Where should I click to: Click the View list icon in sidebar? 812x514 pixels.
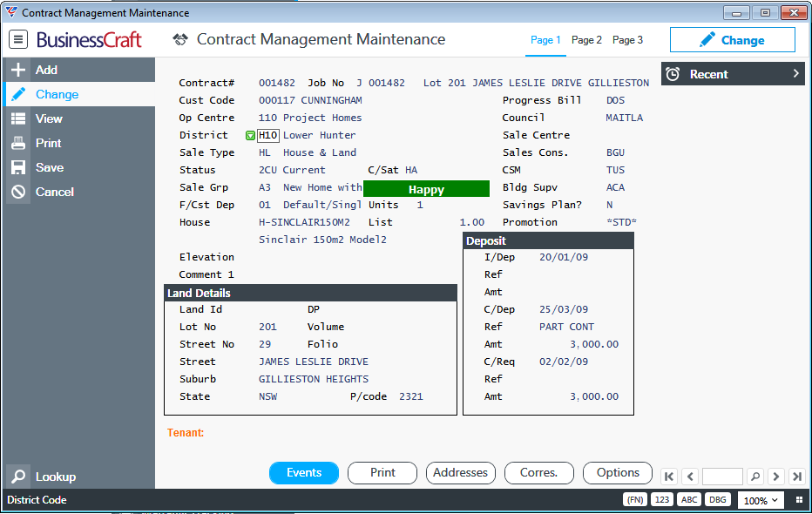point(18,118)
